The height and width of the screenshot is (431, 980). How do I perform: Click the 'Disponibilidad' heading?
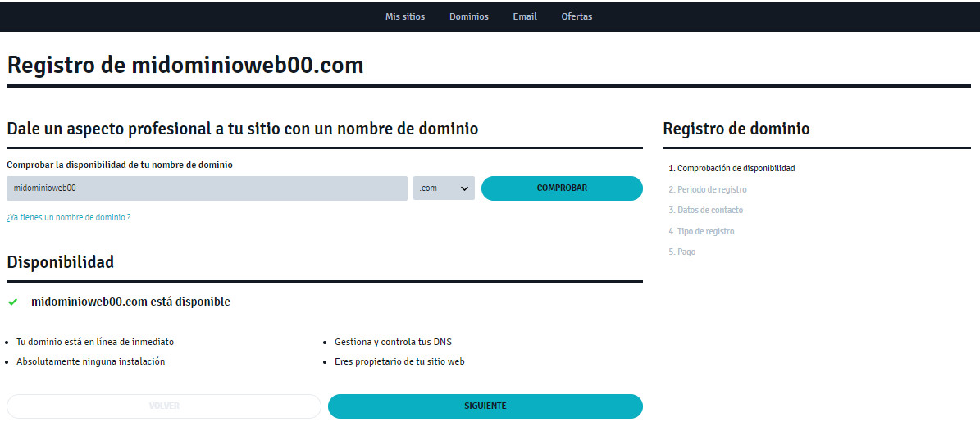click(x=61, y=261)
